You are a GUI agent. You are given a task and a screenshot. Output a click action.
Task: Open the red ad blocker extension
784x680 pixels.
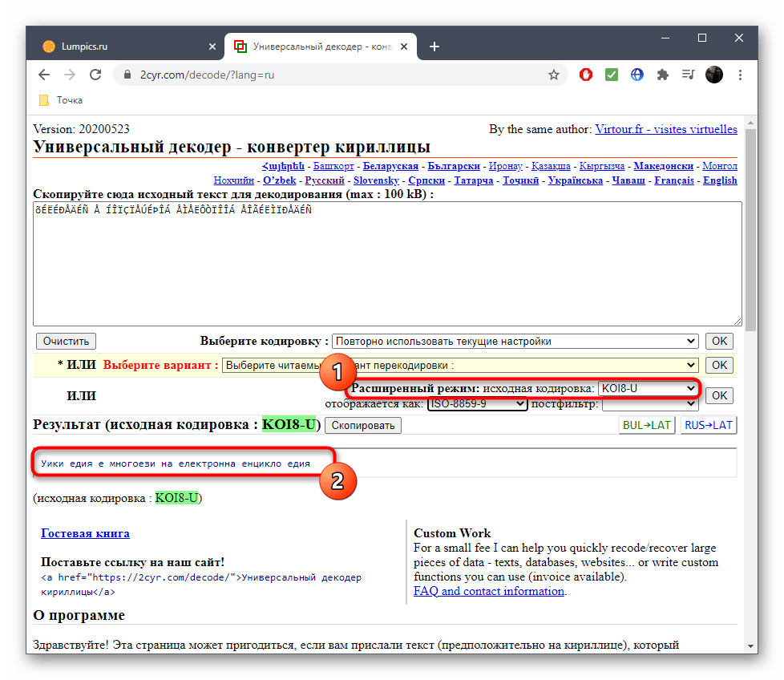586,75
